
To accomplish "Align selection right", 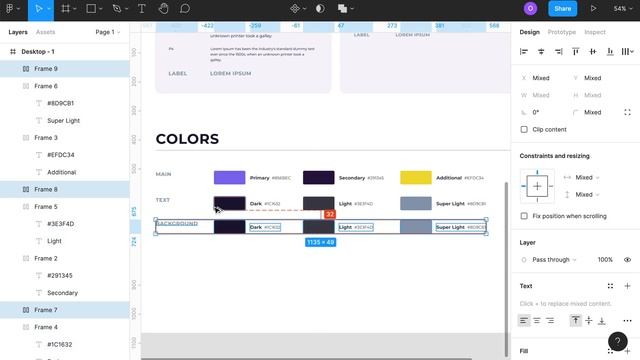I will (558, 51).
